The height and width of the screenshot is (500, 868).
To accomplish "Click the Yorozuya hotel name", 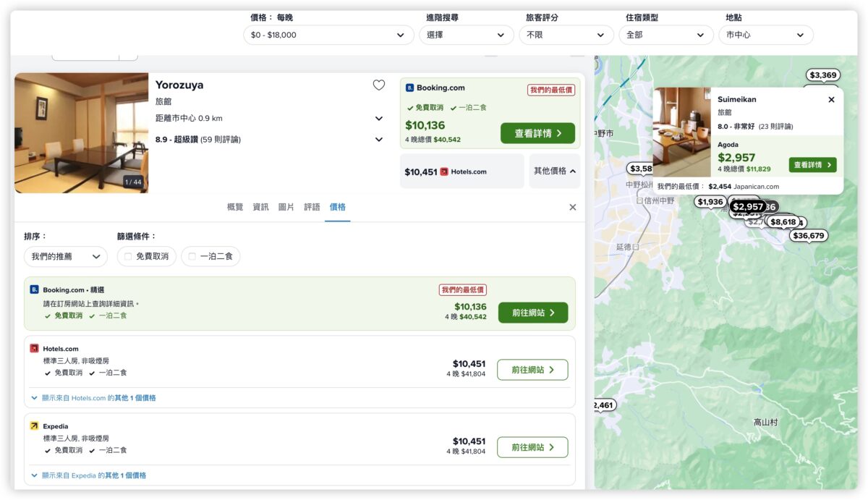I will point(179,85).
